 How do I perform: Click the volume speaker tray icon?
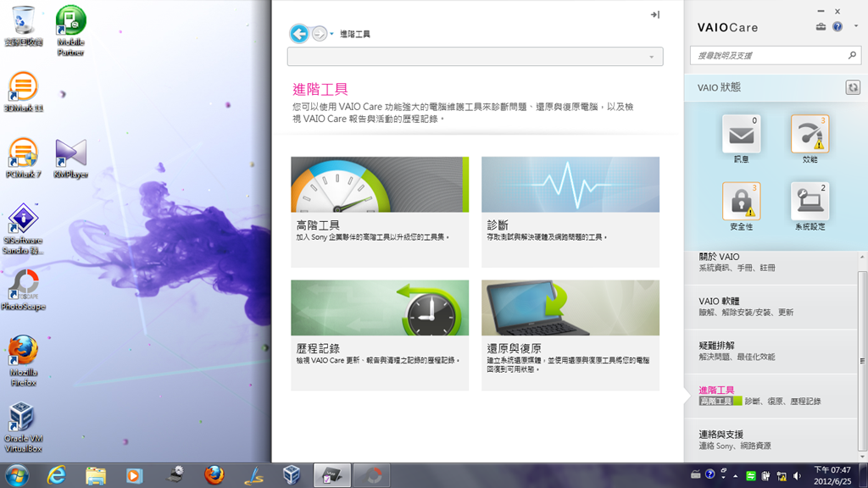797,476
